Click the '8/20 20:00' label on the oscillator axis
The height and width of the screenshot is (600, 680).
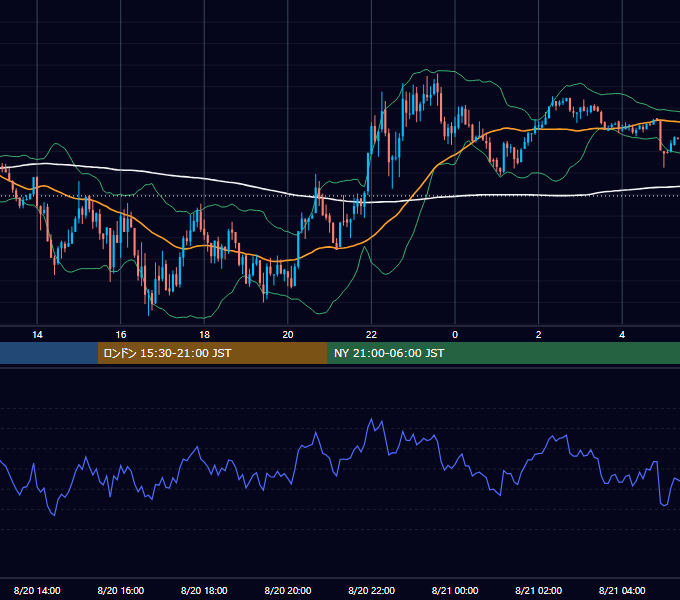(288, 591)
